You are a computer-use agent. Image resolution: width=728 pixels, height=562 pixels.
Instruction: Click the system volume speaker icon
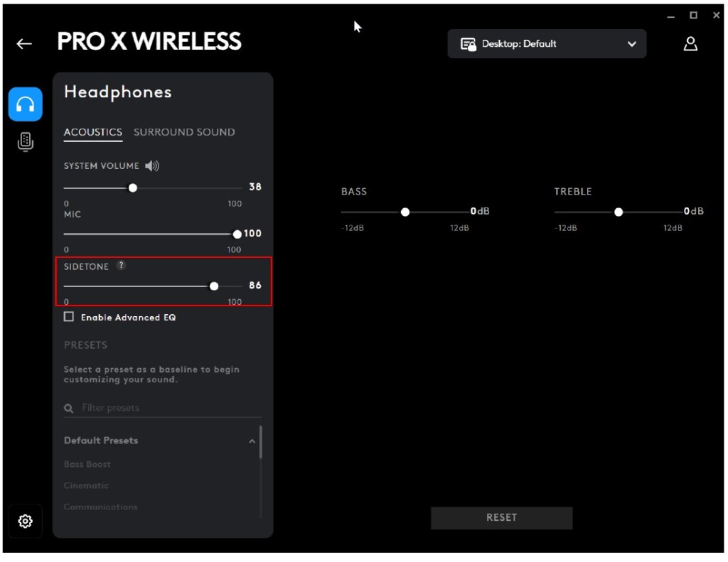point(152,166)
